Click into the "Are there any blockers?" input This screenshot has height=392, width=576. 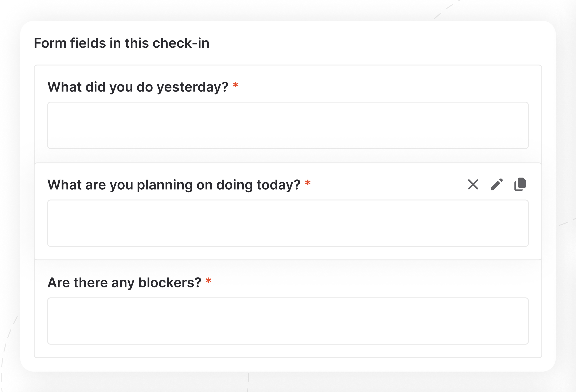pyautogui.click(x=288, y=321)
